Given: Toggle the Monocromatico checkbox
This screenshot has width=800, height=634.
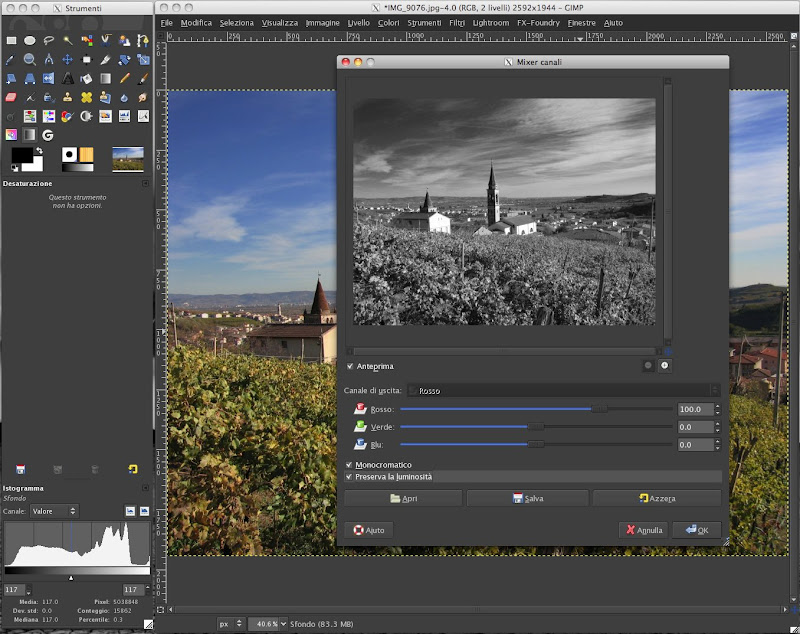Looking at the screenshot, I should [x=350, y=465].
